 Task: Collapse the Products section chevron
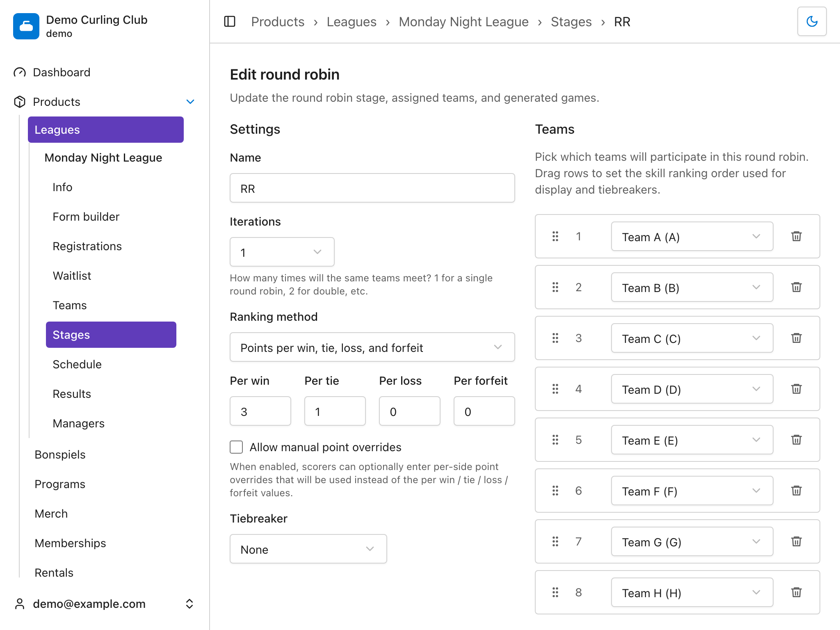click(190, 102)
